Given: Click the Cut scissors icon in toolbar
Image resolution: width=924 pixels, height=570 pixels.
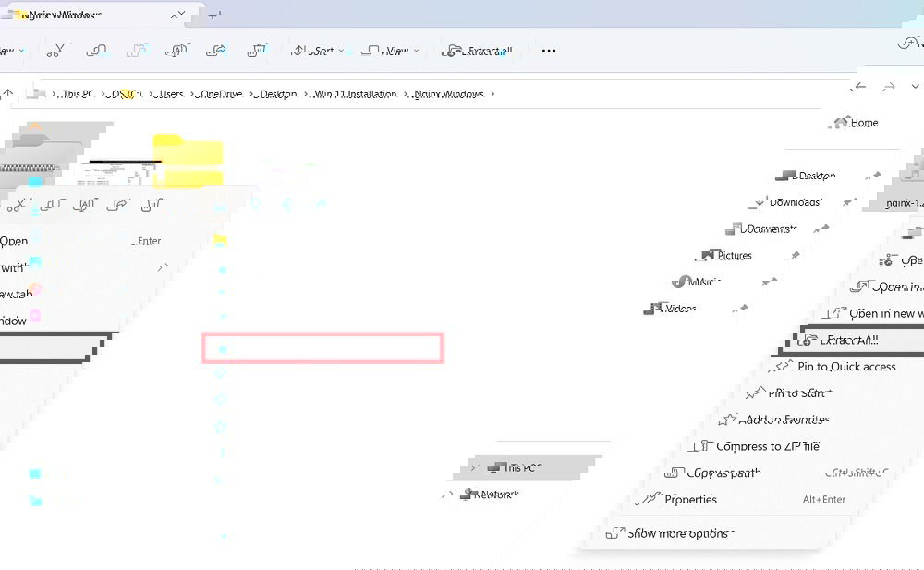Looking at the screenshot, I should [x=55, y=51].
